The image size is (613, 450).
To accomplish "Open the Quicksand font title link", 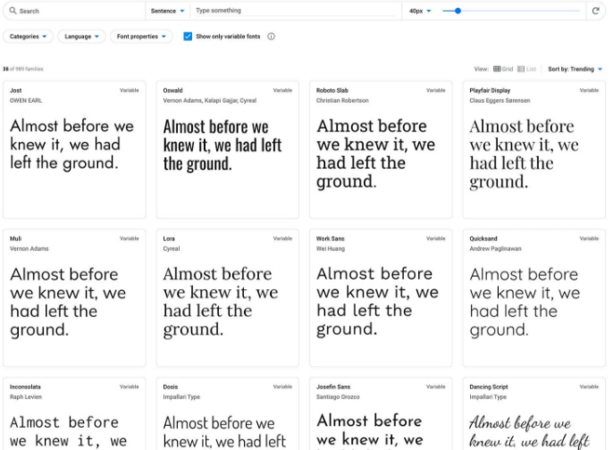I will coord(484,238).
